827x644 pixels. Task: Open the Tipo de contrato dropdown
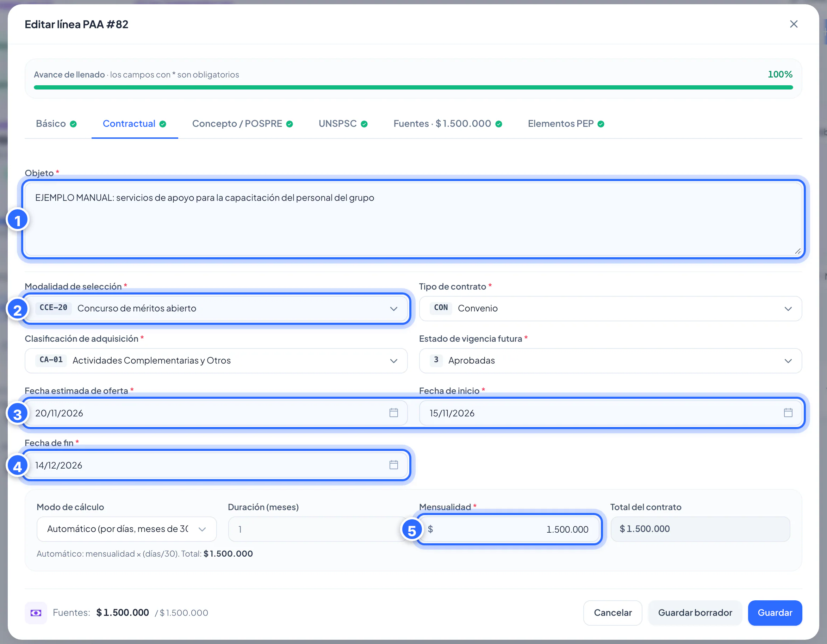(610, 308)
